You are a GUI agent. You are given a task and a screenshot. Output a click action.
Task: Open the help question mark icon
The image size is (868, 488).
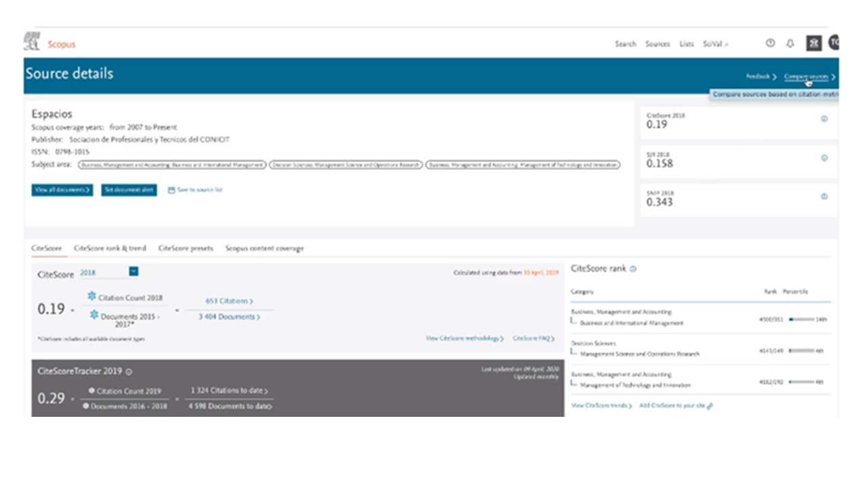(770, 43)
